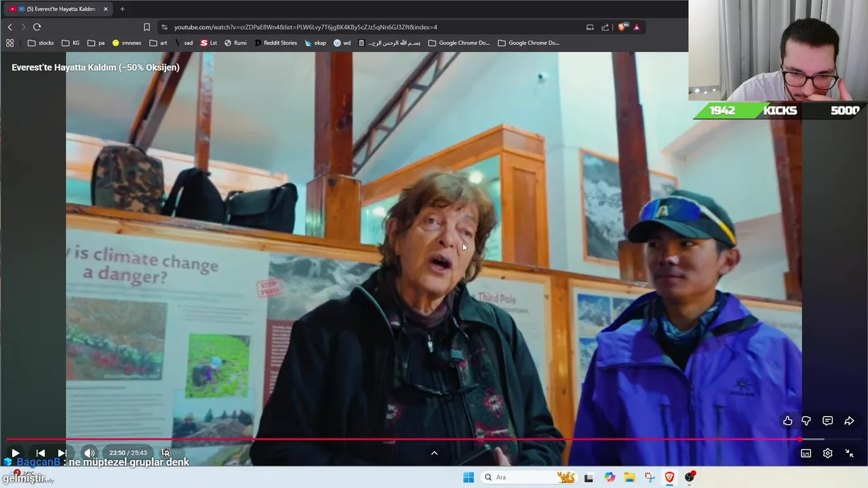Click the 23:50 / 25:43 time display
This screenshot has height=488, width=868.
tap(127, 453)
